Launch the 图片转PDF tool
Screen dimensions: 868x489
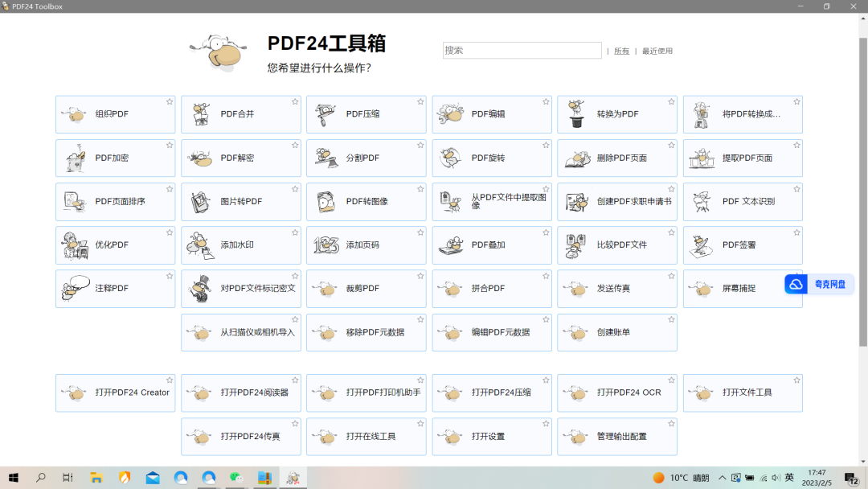(x=241, y=202)
